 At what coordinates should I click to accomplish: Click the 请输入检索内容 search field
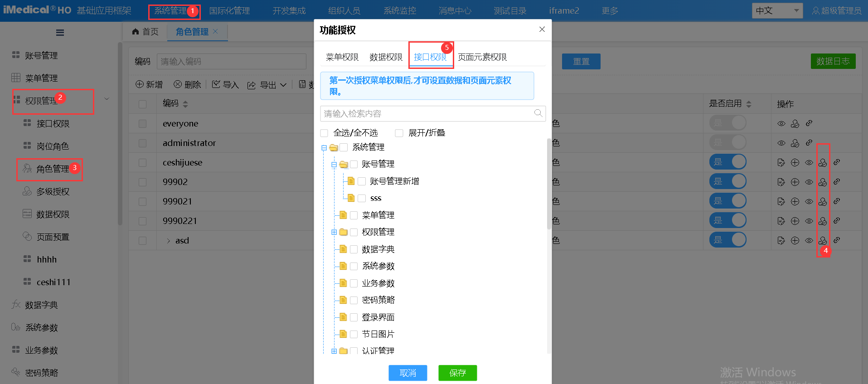426,113
